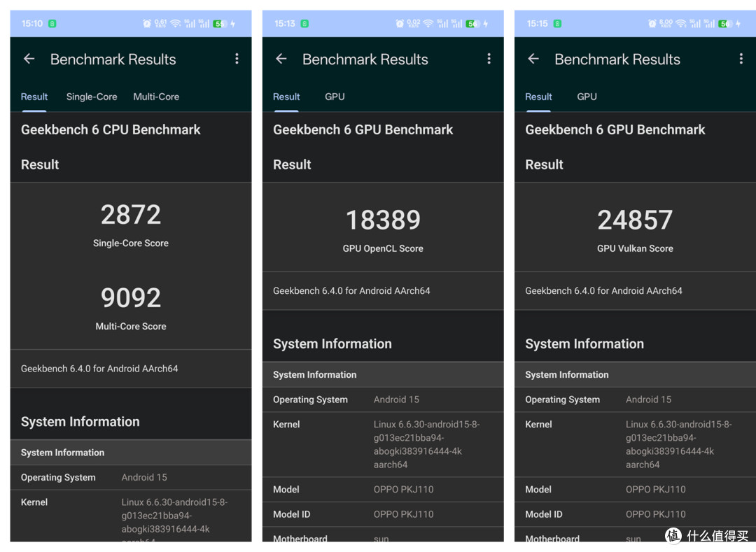
Task: Open GPU tab on Vulkan screen
Action: point(587,97)
